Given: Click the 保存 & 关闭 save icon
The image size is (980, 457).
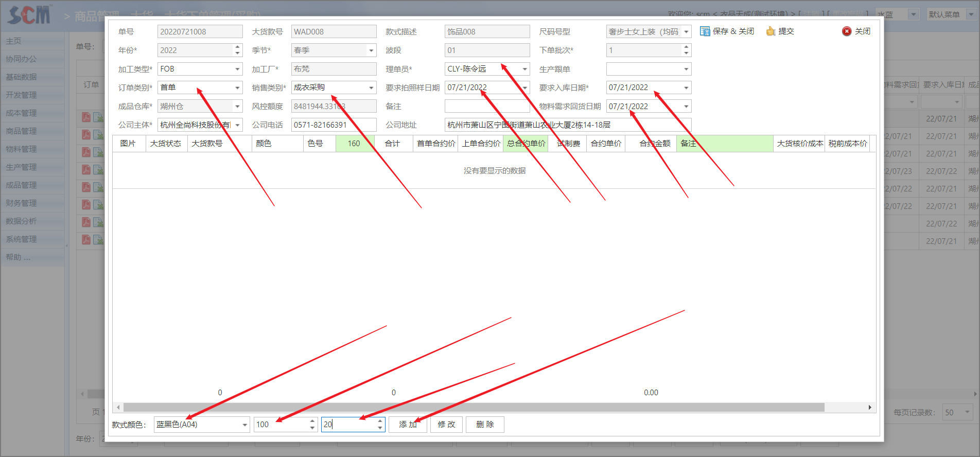Looking at the screenshot, I should (705, 31).
